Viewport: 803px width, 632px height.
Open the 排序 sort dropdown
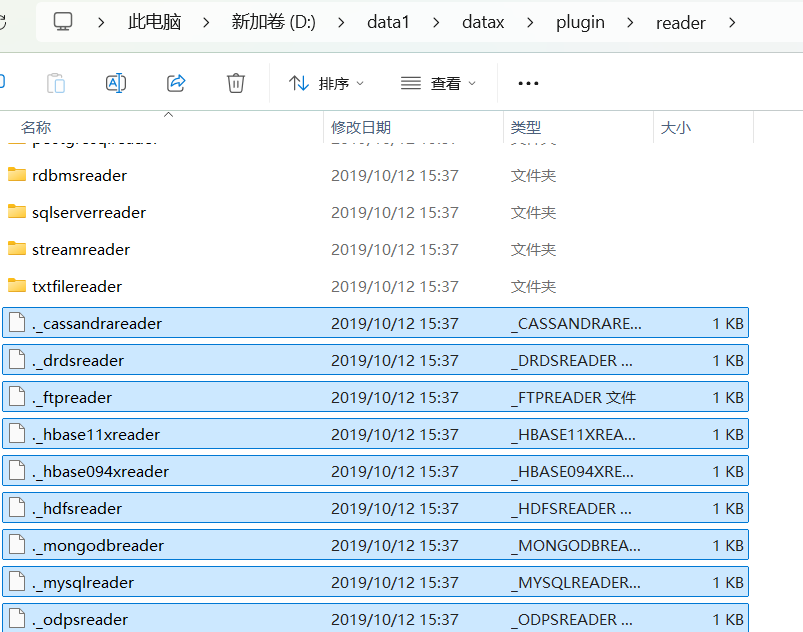(326, 83)
